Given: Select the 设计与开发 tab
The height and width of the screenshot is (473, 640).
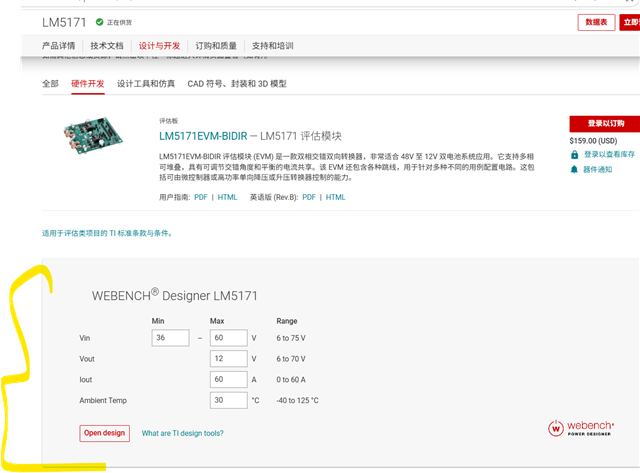Looking at the screenshot, I should click(159, 46).
